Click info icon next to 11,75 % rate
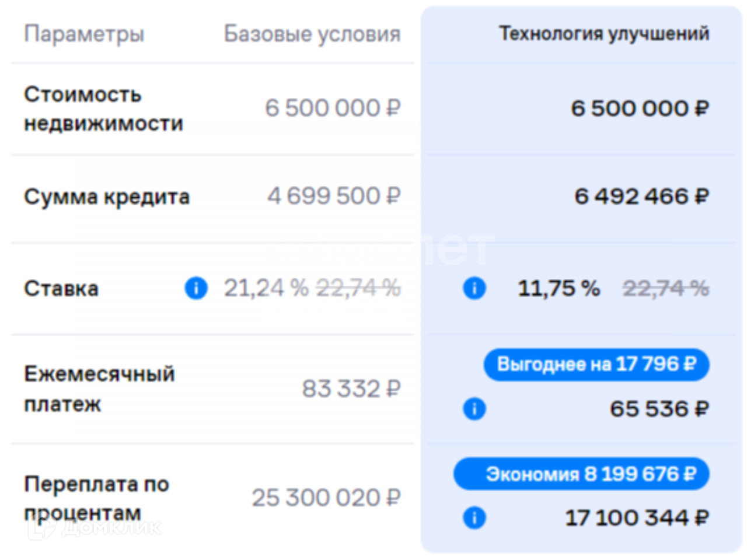Image resolution: width=747 pixels, height=560 pixels. (x=474, y=288)
